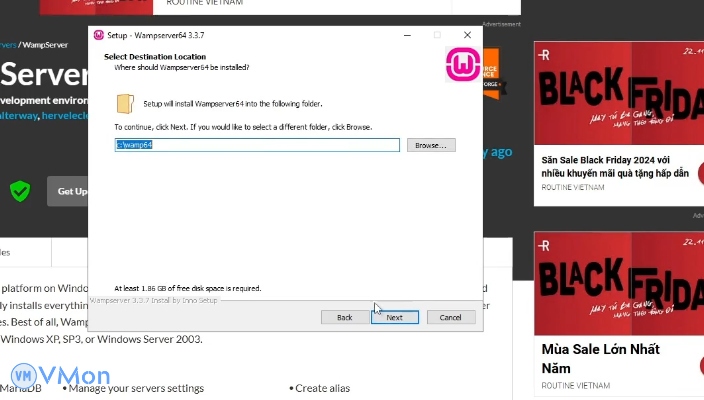Click the 'Manage your servers settings' bullet text
704x400 pixels.
(136, 388)
